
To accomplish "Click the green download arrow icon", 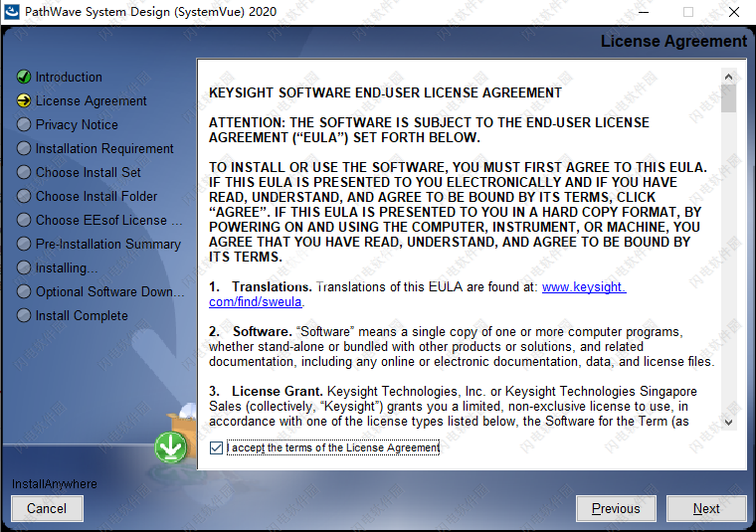I will click(171, 447).
